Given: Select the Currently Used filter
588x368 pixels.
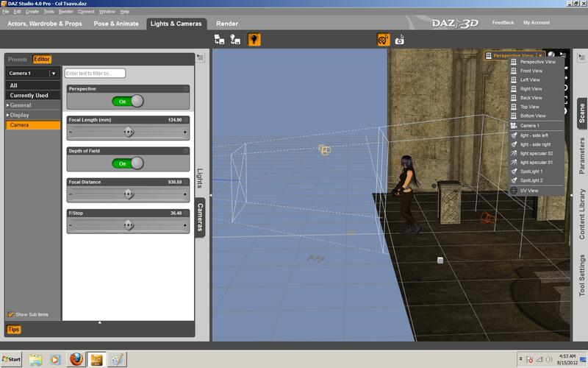Looking at the screenshot, I should click(33, 96).
